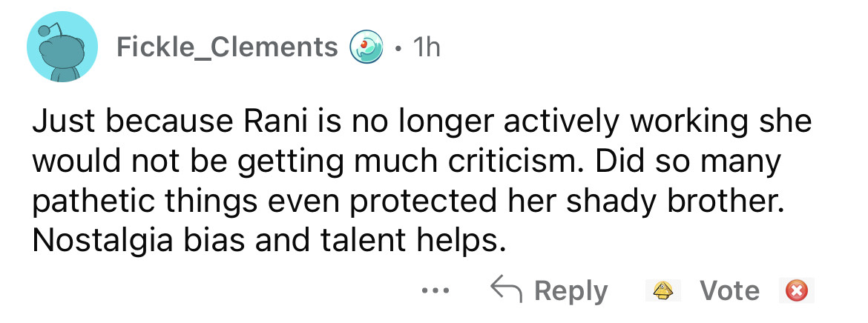Open Fickle_Clements' Snoo avatar
This screenshot has width=868, height=323.
62,49
